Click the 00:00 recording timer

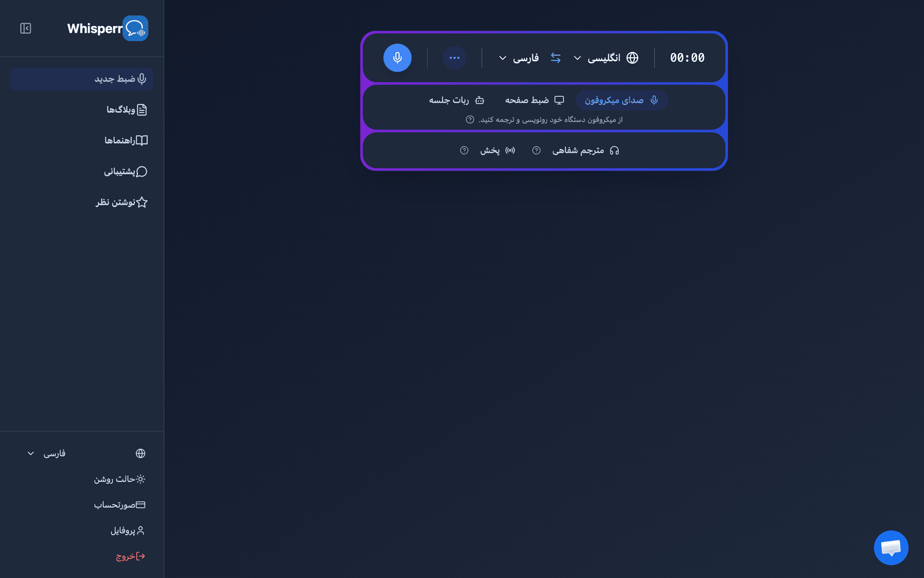tap(687, 58)
